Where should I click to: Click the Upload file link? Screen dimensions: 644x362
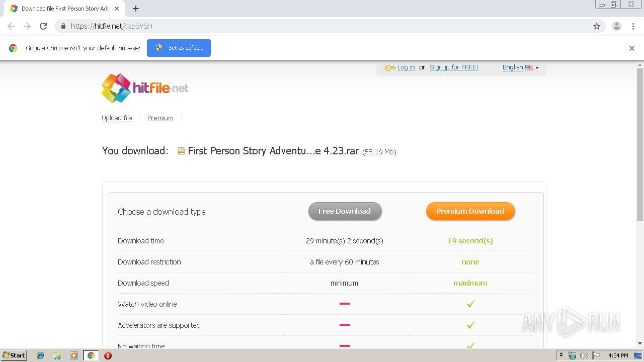coord(117,118)
